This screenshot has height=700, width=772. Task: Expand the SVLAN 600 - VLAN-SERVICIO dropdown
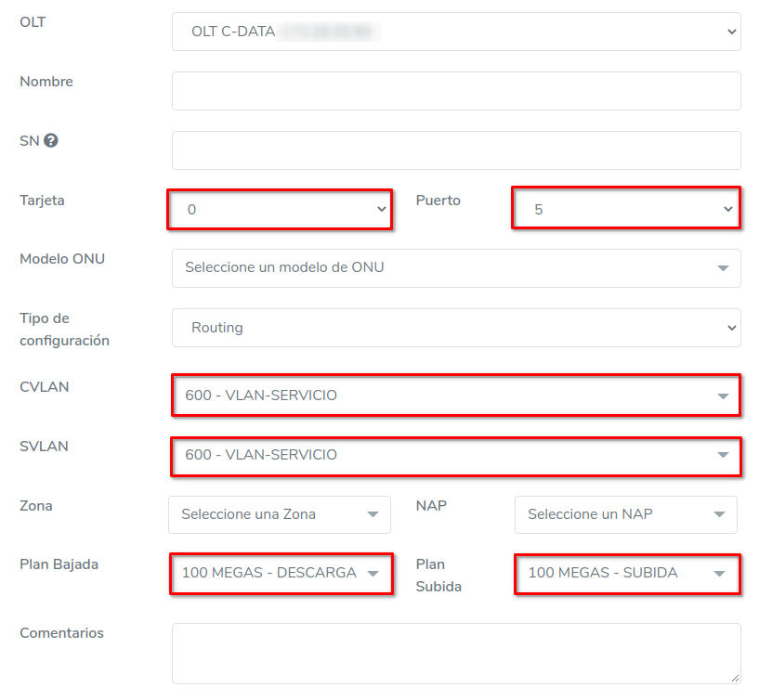coord(455,455)
